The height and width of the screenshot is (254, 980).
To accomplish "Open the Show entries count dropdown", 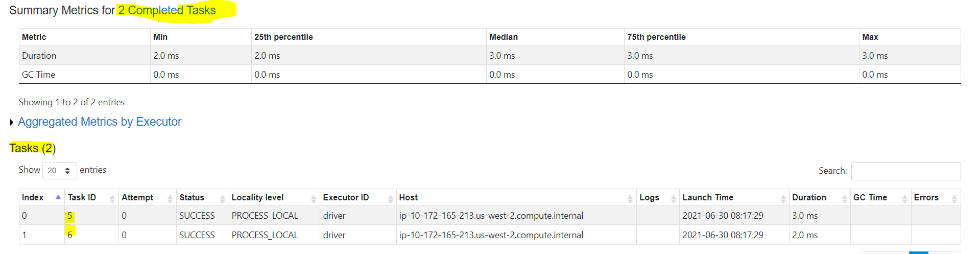I will [x=60, y=171].
